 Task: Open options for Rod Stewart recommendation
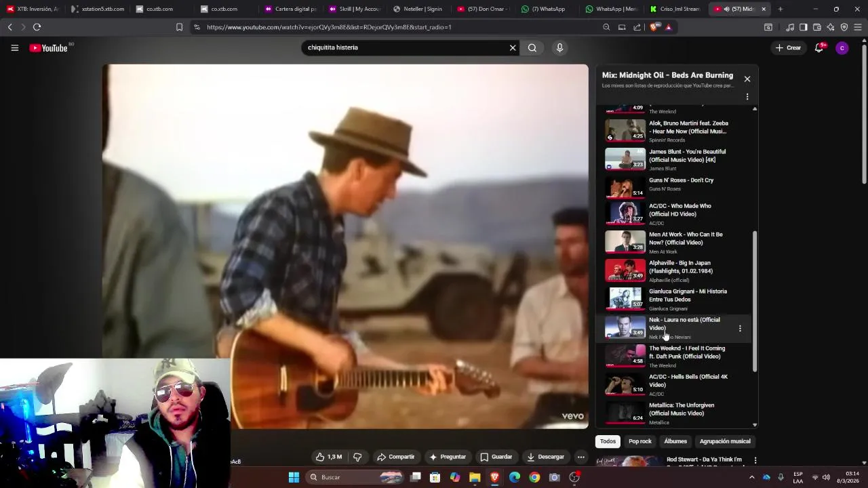click(755, 460)
